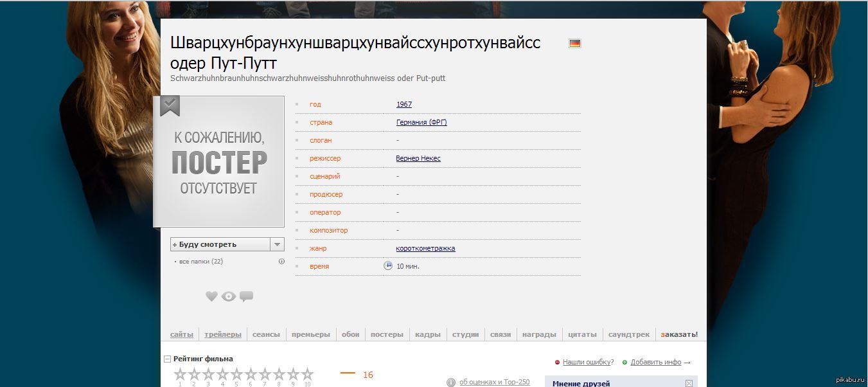Click the короткометражка genre link
This screenshot has width=868, height=387.
(x=425, y=248)
